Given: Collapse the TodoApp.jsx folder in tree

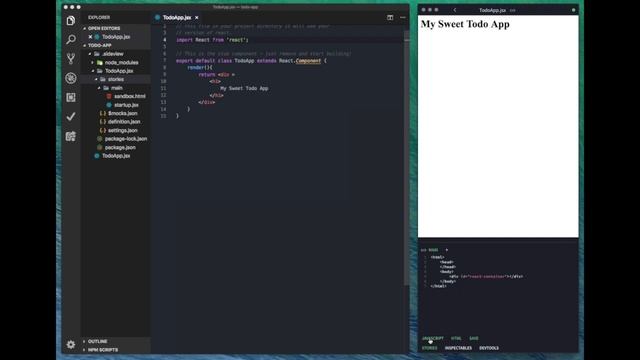Looking at the screenshot, I should pyautogui.click(x=93, y=71).
